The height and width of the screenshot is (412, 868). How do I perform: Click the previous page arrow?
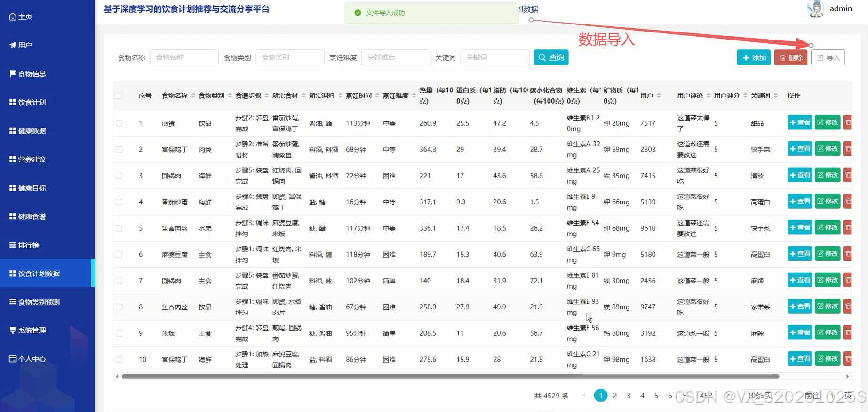584,396
